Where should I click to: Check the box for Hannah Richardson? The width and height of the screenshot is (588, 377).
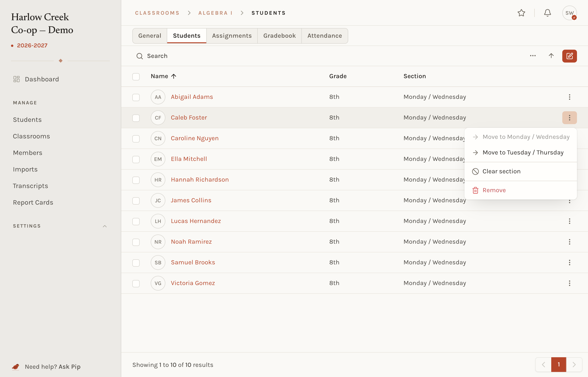click(x=136, y=180)
